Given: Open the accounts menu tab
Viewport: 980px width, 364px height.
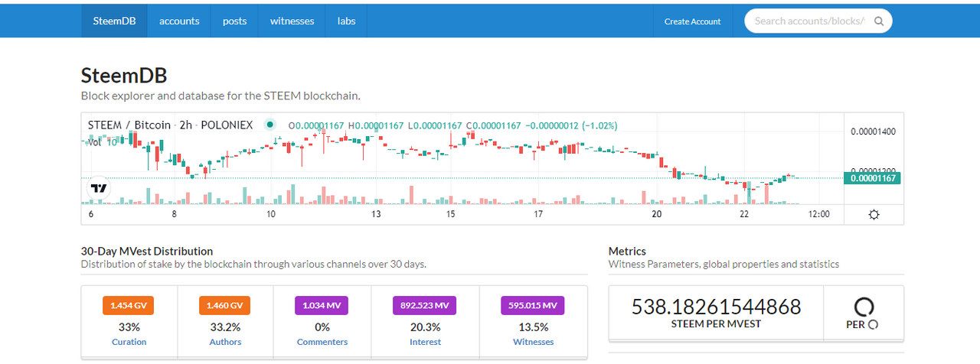Looking at the screenshot, I should [x=179, y=21].
